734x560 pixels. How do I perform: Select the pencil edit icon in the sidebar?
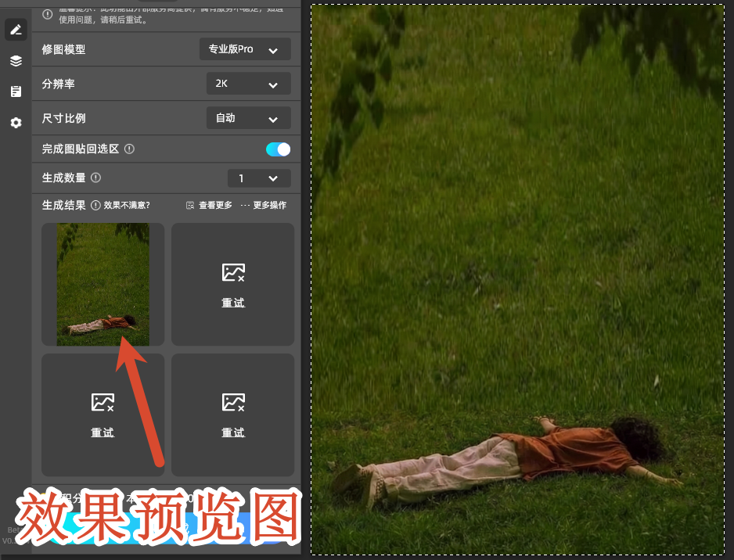pos(16,30)
